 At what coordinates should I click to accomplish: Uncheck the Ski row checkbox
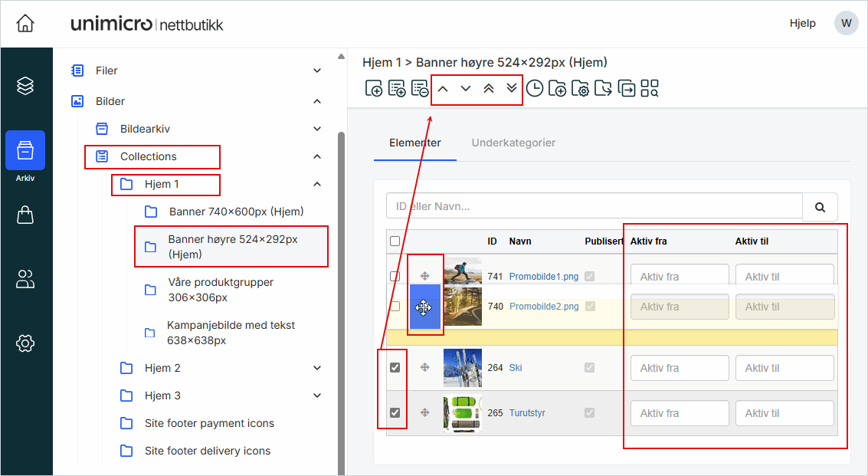[x=395, y=368]
